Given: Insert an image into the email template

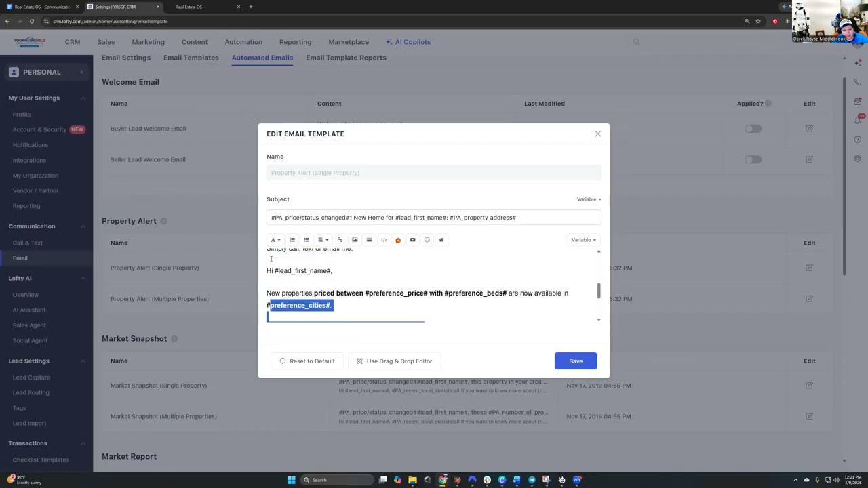Looking at the screenshot, I should (x=355, y=240).
